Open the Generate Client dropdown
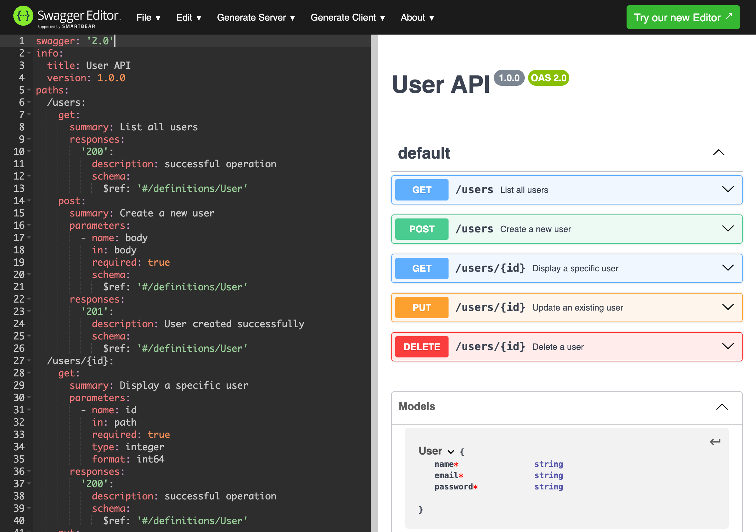The height and width of the screenshot is (532, 756). point(348,17)
